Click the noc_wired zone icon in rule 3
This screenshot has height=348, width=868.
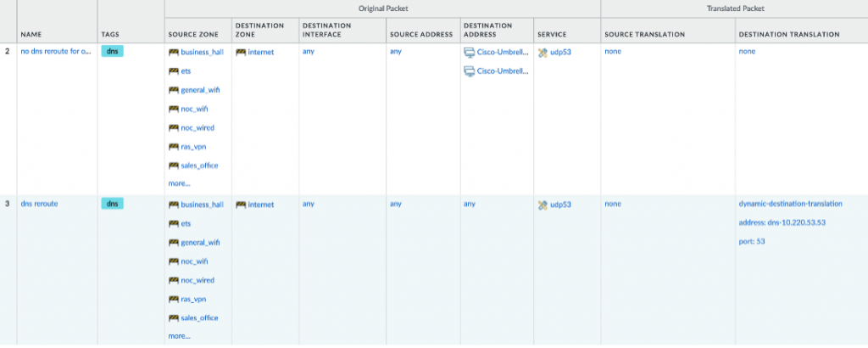point(174,280)
